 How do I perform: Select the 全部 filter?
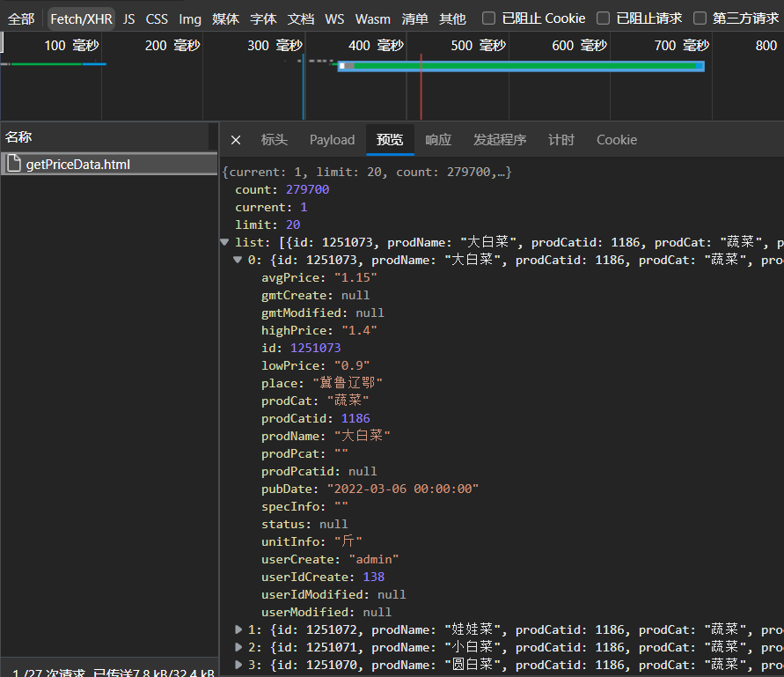coord(21,19)
